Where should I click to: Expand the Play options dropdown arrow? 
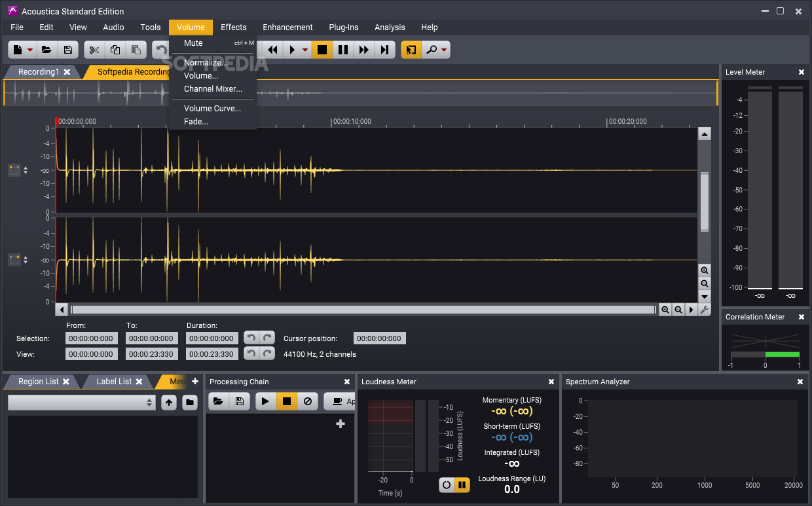click(x=304, y=50)
